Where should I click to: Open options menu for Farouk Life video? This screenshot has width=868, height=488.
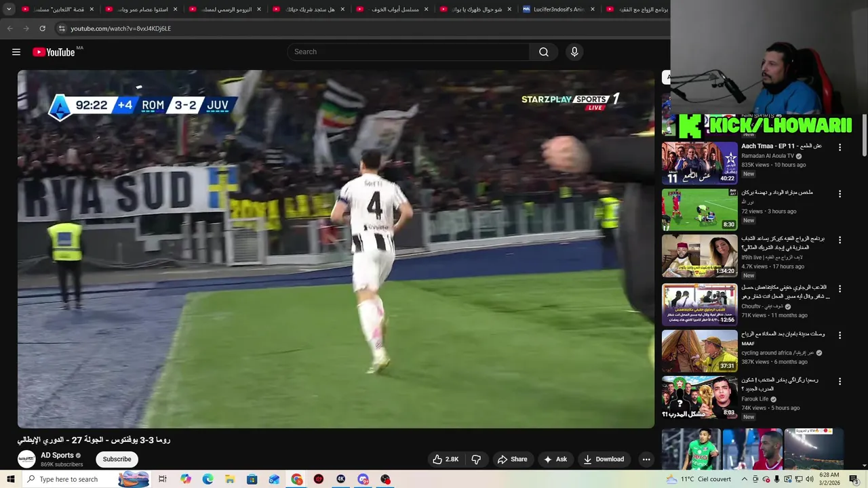coord(840,382)
